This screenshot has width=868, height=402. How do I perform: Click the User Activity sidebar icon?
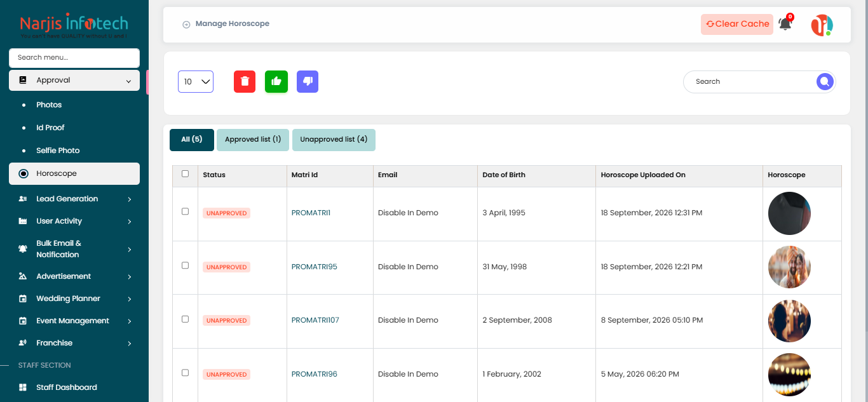point(23,221)
